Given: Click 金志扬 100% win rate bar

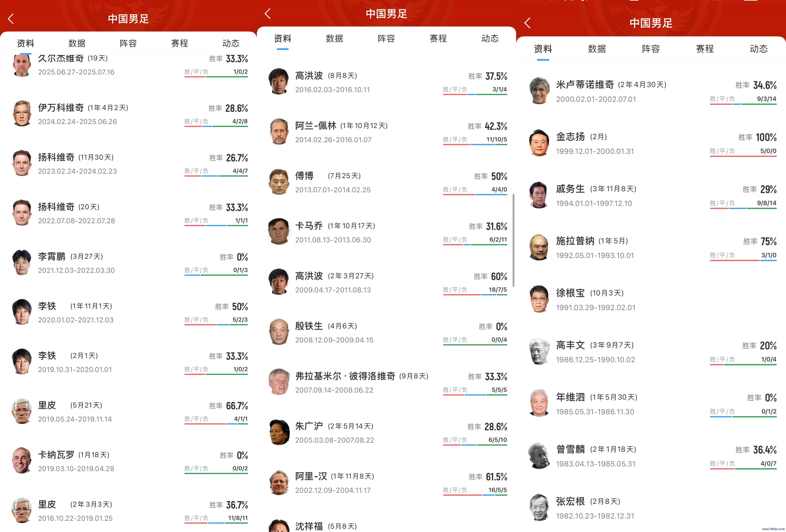Looking at the screenshot, I should [743, 156].
